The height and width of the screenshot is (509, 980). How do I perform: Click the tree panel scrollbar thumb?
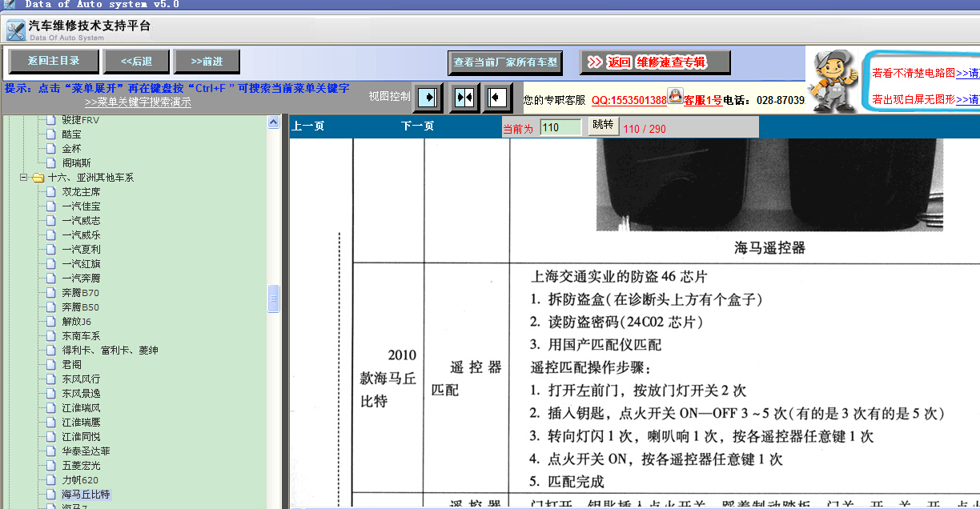tap(273, 299)
